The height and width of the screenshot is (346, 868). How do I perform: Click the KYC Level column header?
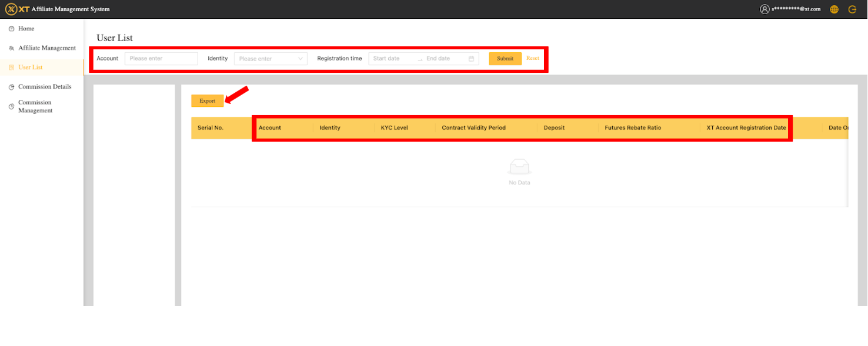pos(394,127)
